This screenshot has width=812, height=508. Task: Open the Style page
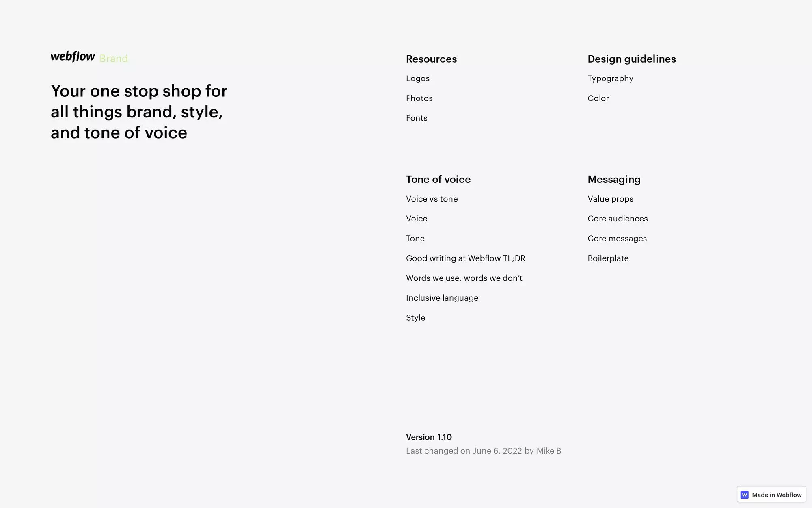point(415,317)
